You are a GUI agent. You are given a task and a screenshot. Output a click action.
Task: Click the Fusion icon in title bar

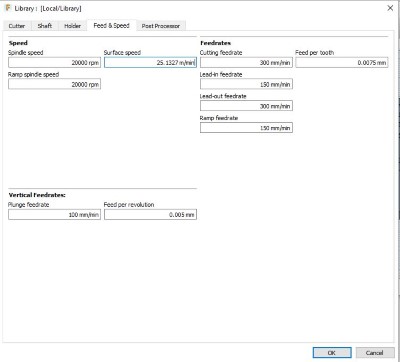8,8
